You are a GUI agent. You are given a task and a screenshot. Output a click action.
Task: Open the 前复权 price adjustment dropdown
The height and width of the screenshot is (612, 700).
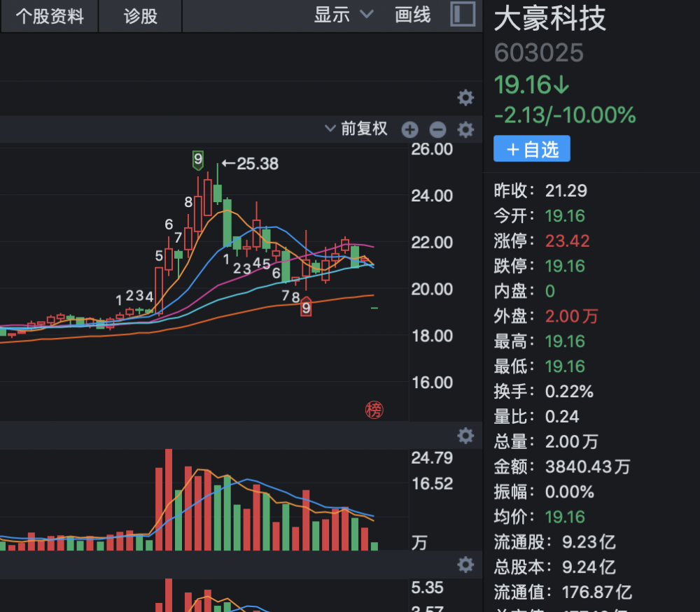[357, 129]
